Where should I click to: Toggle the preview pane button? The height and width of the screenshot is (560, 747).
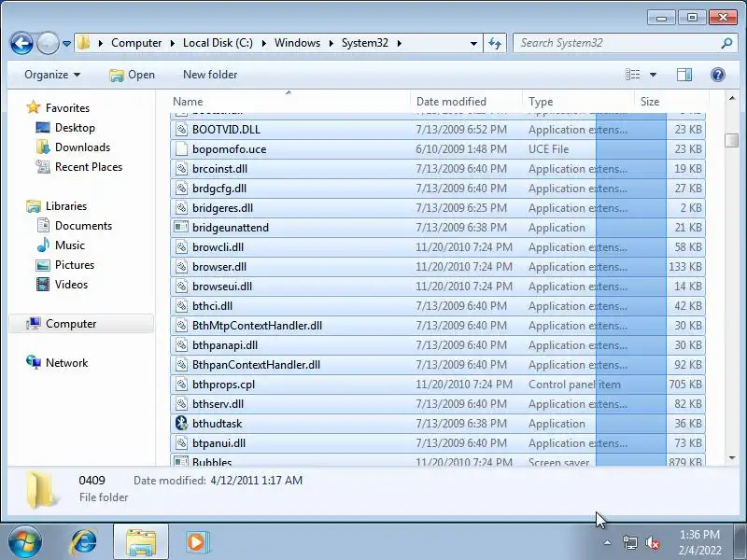684,75
